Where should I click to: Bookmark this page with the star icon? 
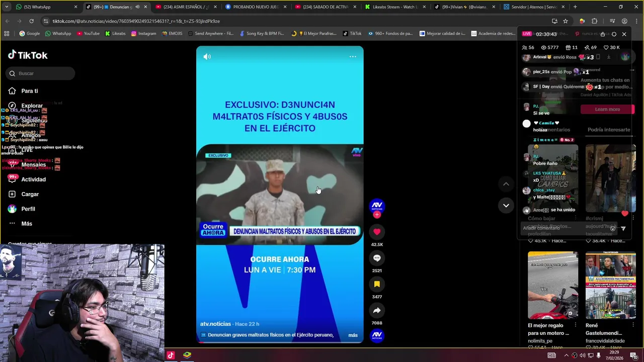tap(566, 21)
